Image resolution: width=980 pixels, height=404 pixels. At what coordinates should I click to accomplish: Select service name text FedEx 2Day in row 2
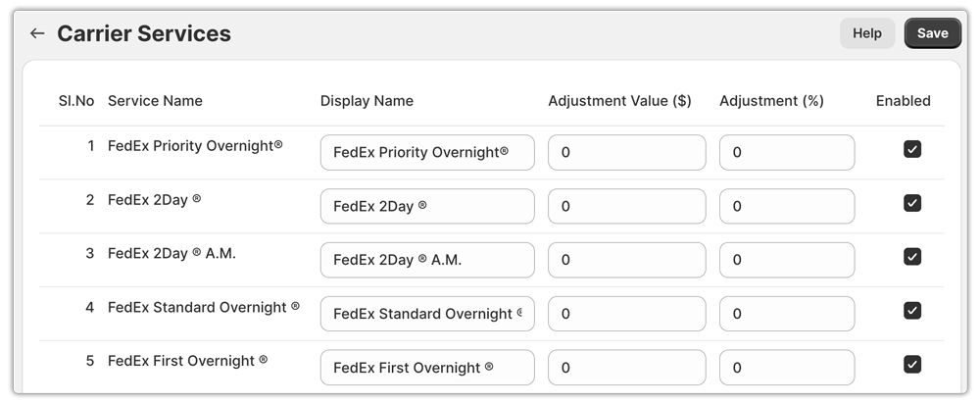(x=155, y=199)
